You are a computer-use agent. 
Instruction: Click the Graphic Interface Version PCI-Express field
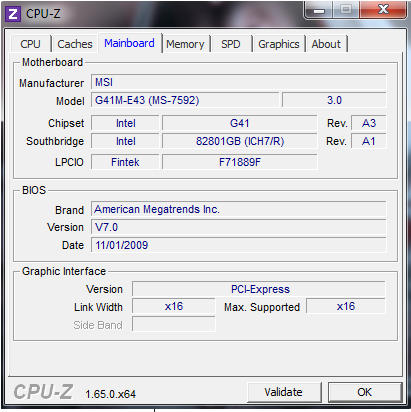[259, 289]
